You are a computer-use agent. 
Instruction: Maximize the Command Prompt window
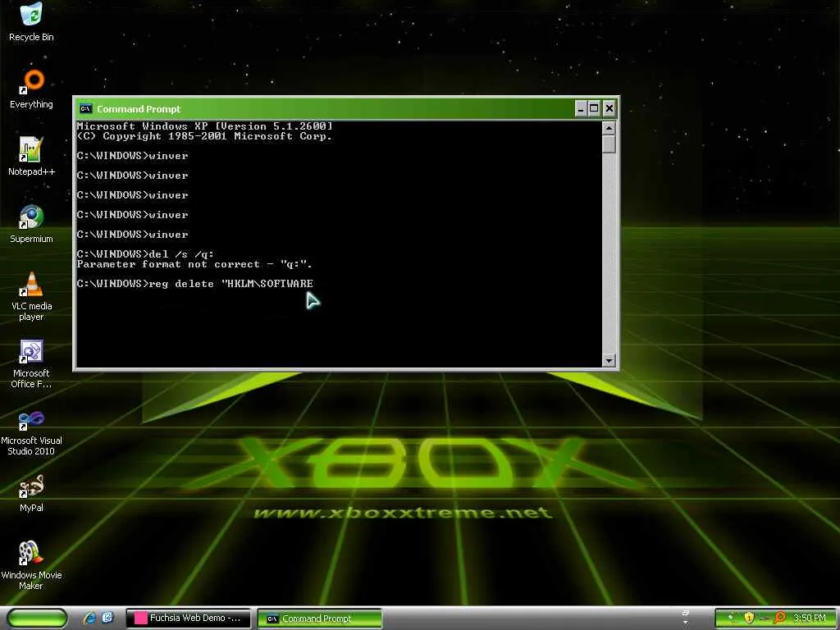coord(594,109)
